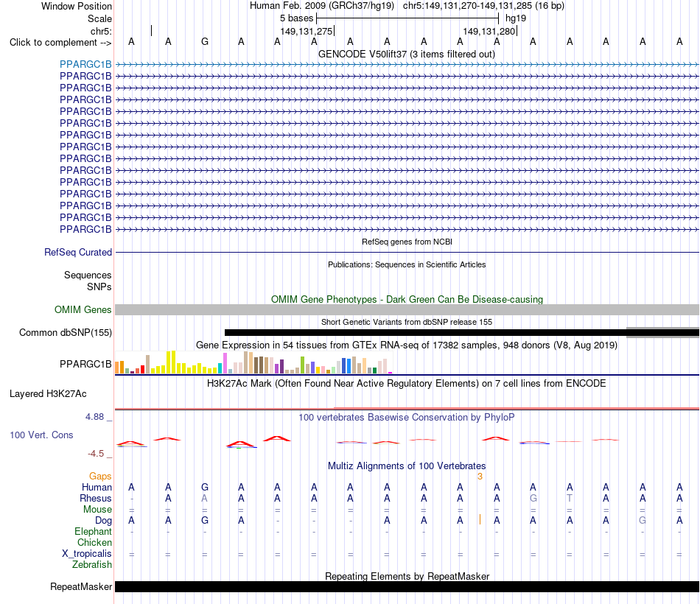The width and height of the screenshot is (700, 604).
Task: Click the -4.5 PhyloP lower scale value
Action: [x=96, y=454]
